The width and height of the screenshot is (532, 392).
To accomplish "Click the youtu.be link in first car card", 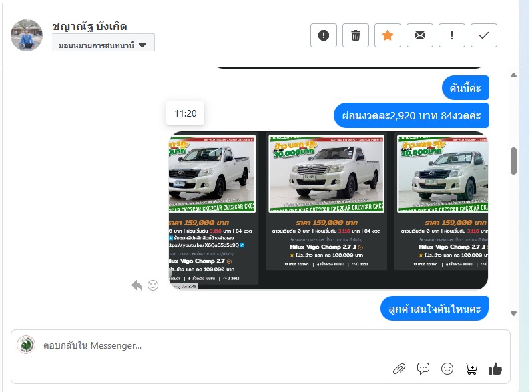I will click(x=204, y=245).
